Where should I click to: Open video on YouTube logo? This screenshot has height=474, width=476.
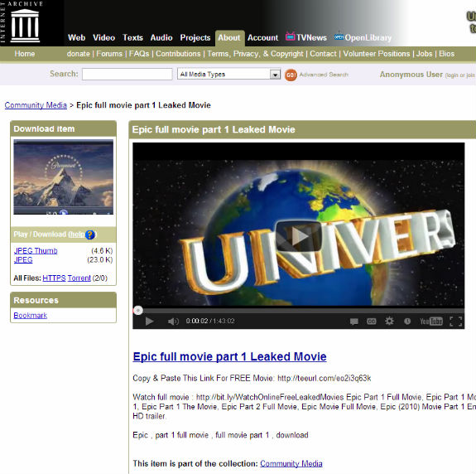click(431, 322)
